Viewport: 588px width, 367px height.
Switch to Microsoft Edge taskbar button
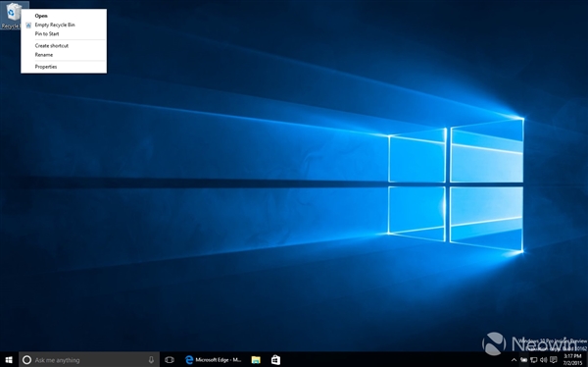(214, 360)
